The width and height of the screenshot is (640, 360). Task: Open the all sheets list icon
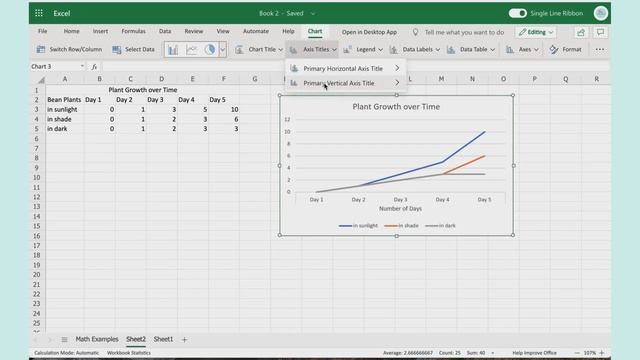coord(64,339)
